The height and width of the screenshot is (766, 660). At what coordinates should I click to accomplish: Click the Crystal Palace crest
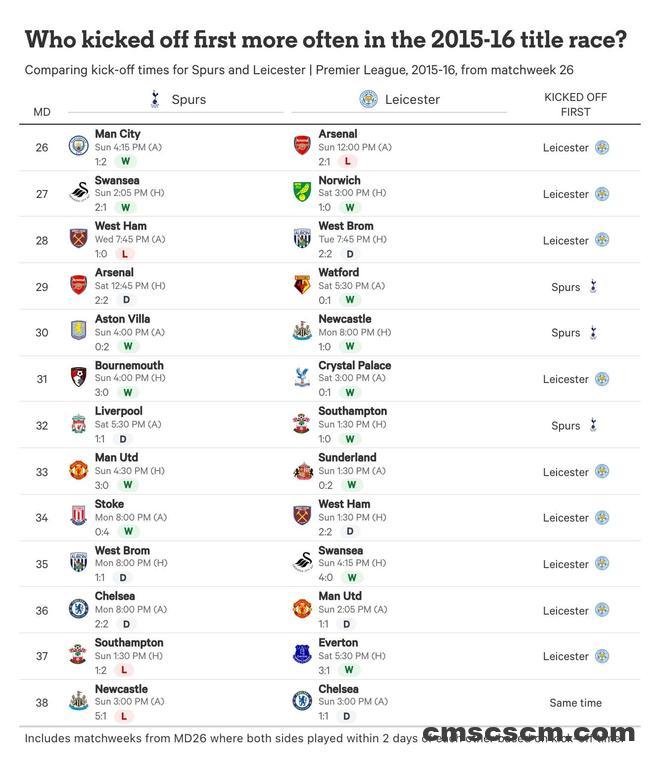tap(302, 379)
